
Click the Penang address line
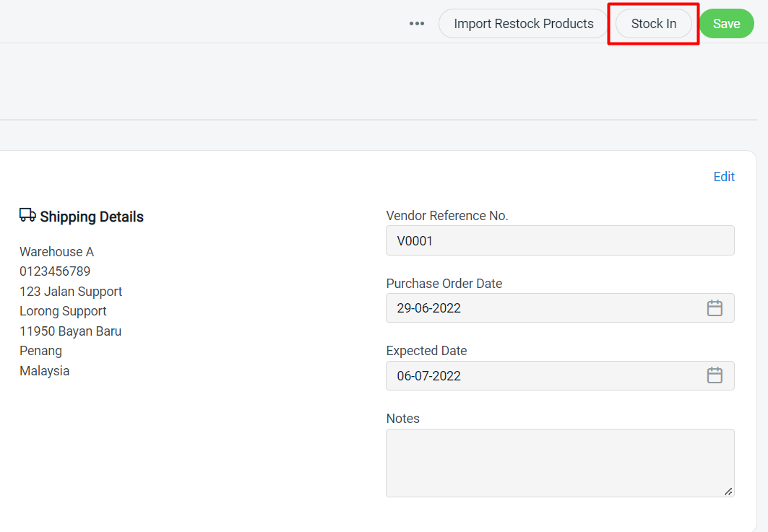40,350
